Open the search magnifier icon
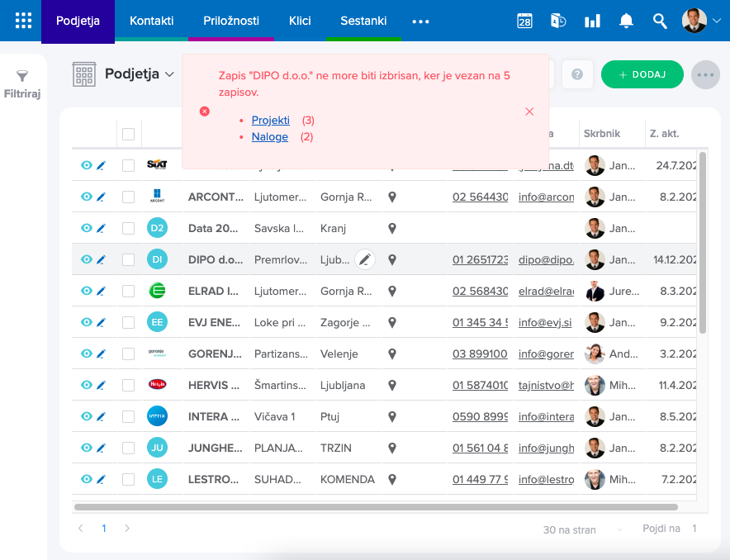 [659, 21]
